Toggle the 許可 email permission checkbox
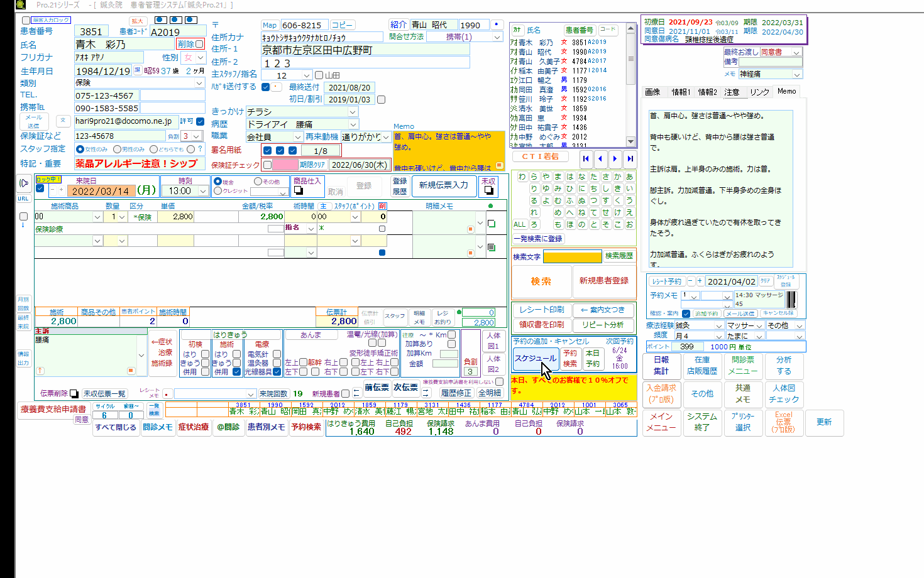The height and width of the screenshot is (578, 924). click(201, 121)
